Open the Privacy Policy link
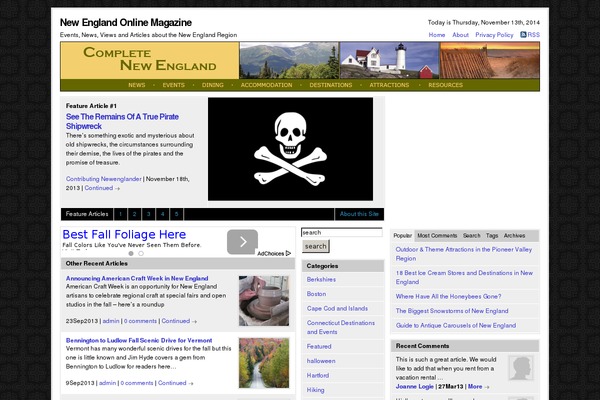The image size is (600, 400). 494,35
